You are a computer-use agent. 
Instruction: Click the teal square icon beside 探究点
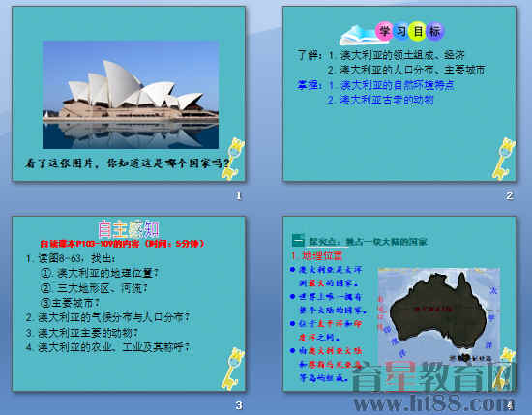(298, 240)
